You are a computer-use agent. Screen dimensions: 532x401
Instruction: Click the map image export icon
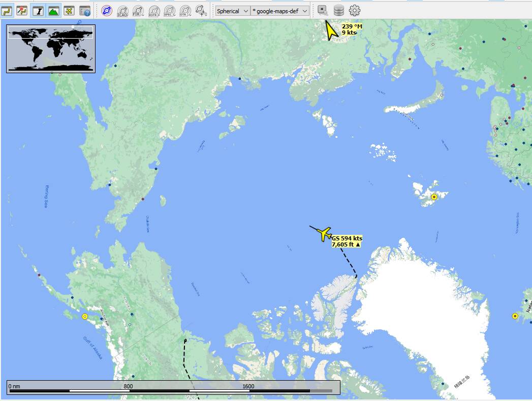point(323,10)
